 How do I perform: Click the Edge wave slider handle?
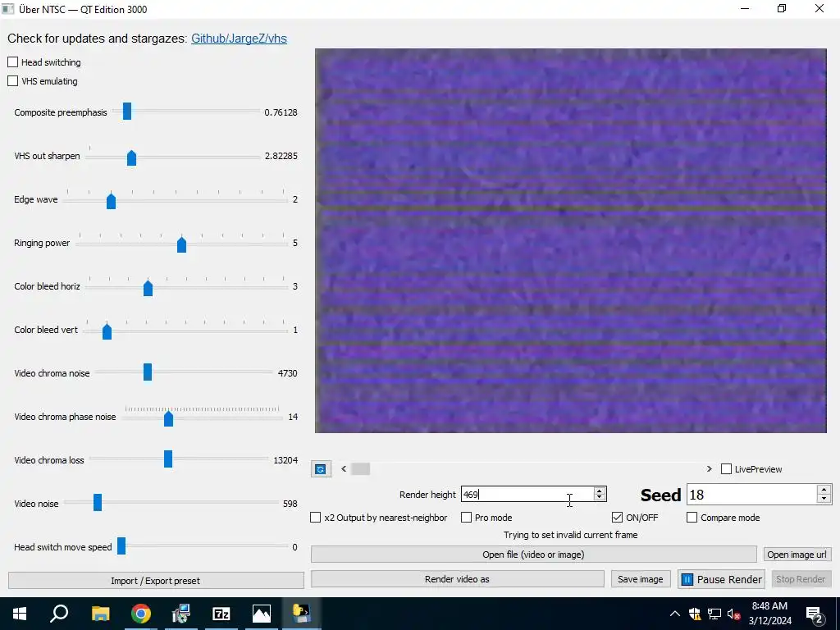click(111, 200)
